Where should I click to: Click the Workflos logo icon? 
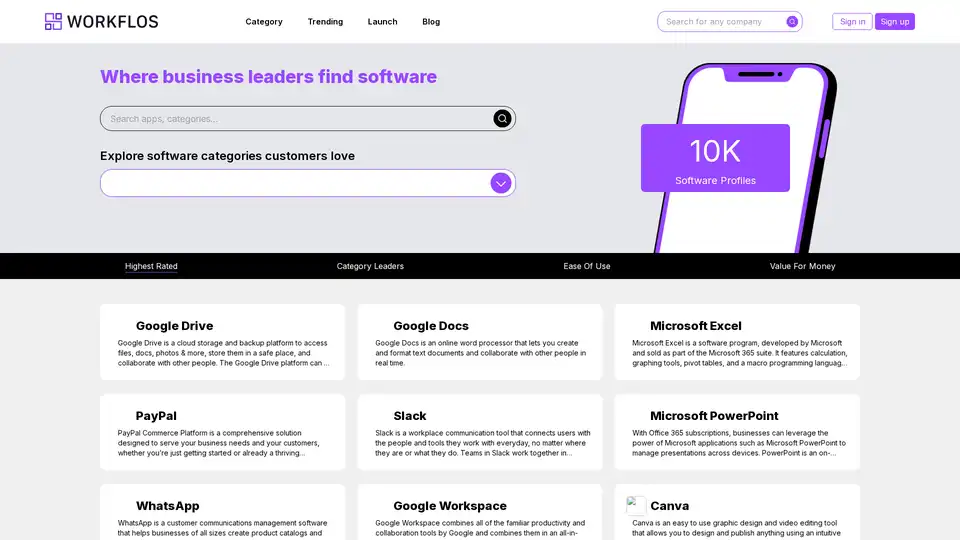tap(54, 21)
